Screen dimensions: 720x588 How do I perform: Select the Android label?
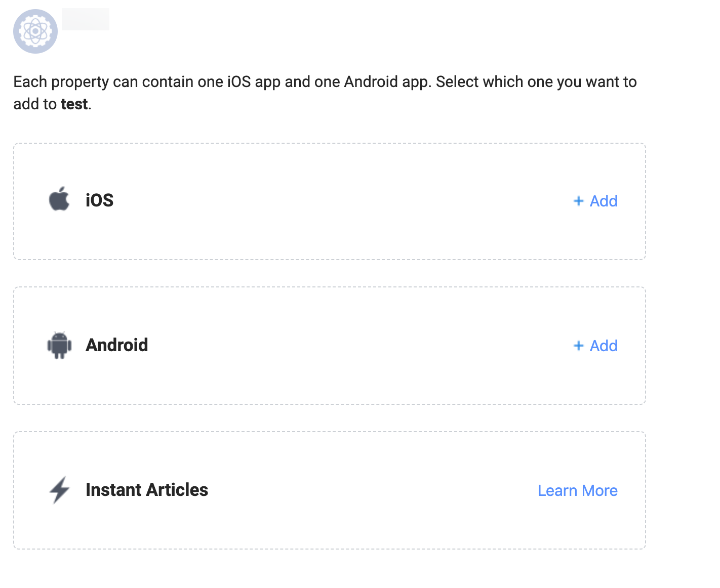pos(116,345)
